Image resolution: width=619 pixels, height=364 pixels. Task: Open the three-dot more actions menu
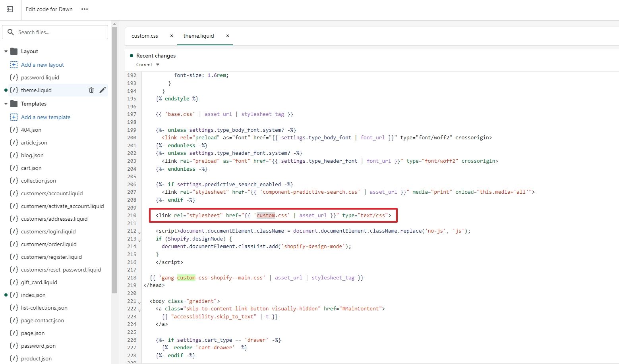pos(85,9)
